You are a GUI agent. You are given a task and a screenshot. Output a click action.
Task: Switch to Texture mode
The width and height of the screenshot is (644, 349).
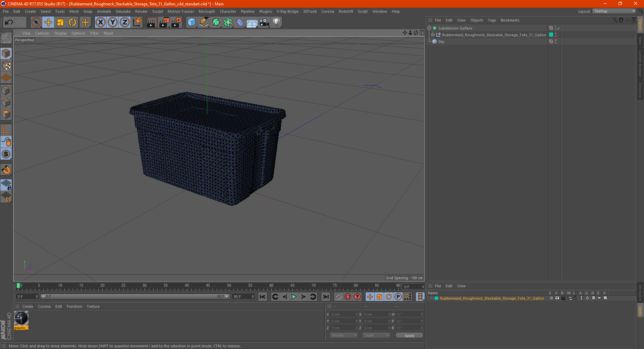(x=6, y=66)
